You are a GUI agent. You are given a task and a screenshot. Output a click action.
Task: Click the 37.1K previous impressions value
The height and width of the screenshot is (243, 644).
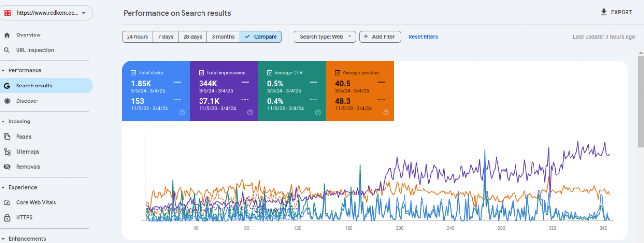coord(209,101)
